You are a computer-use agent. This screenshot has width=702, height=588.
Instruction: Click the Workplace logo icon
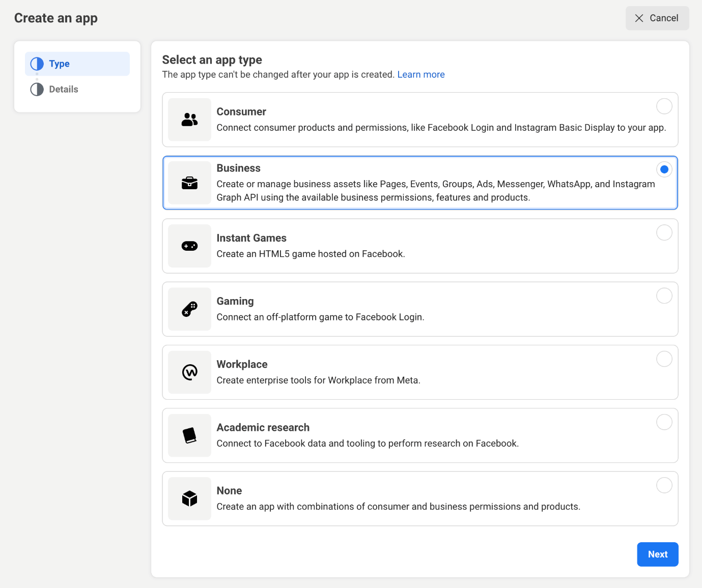click(x=189, y=372)
